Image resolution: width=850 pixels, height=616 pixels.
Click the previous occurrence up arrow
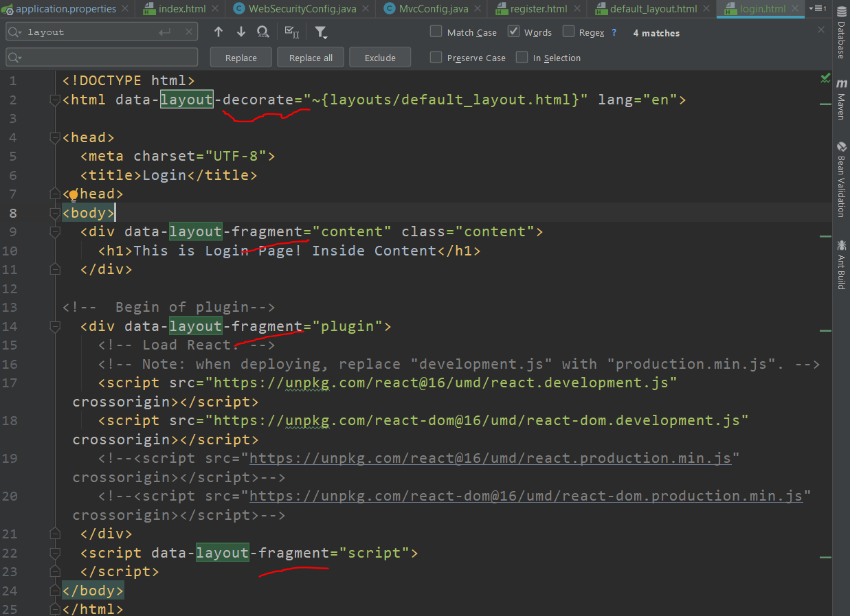218,32
